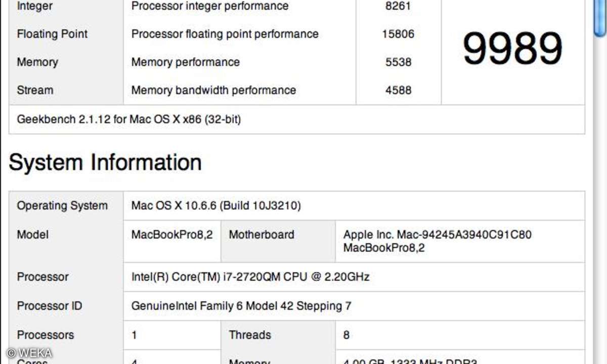This screenshot has height=364, width=607.
Task: Click the Processor ID label
Action: (x=50, y=306)
